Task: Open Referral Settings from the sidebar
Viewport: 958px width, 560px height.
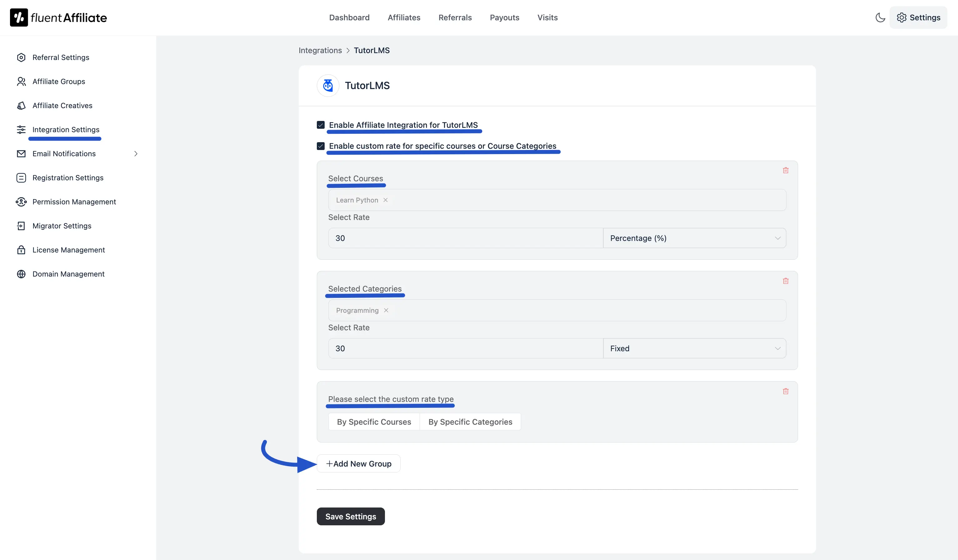Action: coord(60,57)
